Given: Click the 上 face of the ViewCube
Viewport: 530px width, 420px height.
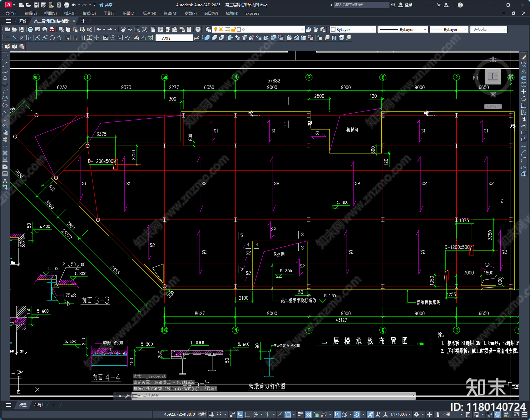Looking at the screenshot, I should pos(493,77).
